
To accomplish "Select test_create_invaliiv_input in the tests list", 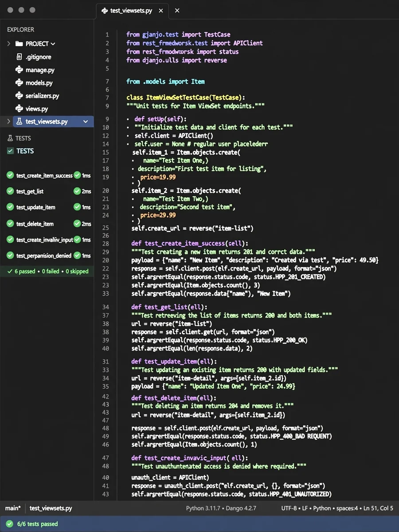I will [45, 240].
